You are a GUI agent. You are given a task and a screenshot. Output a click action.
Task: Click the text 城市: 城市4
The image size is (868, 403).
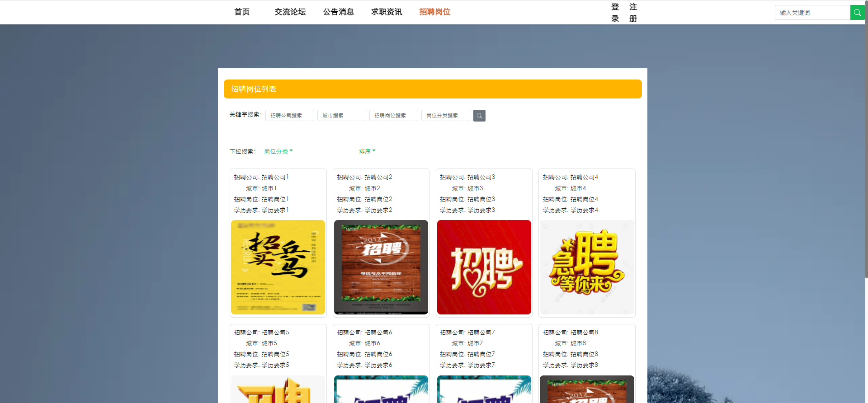[571, 188]
